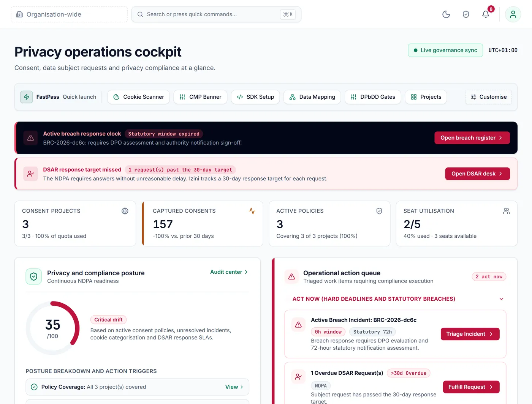Open Projects quick launch

[426, 97]
